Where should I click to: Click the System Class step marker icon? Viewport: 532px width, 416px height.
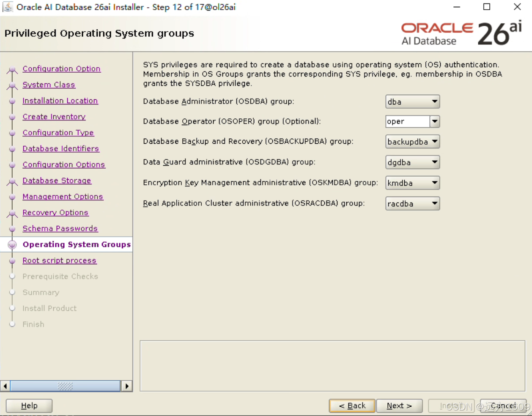point(12,86)
